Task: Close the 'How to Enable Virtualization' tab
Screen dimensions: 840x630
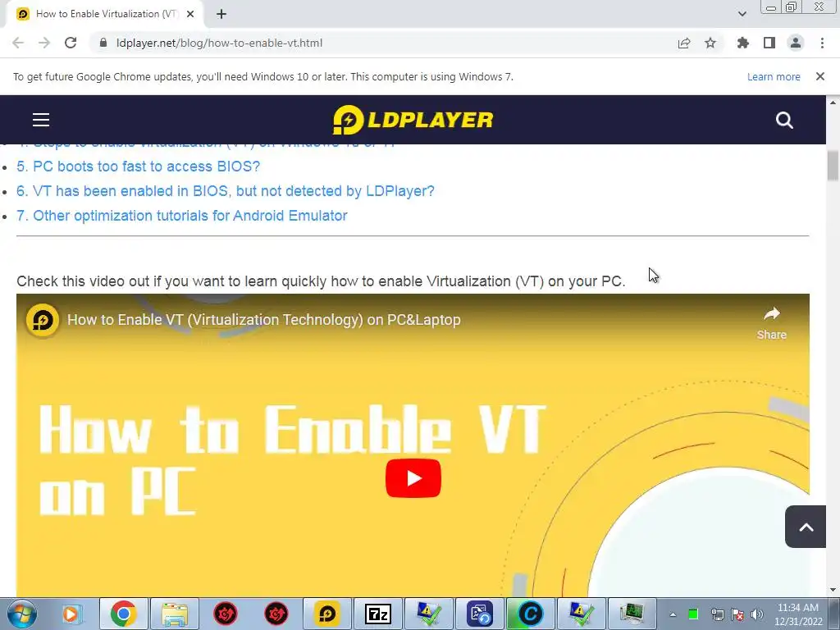Action: pos(190,14)
